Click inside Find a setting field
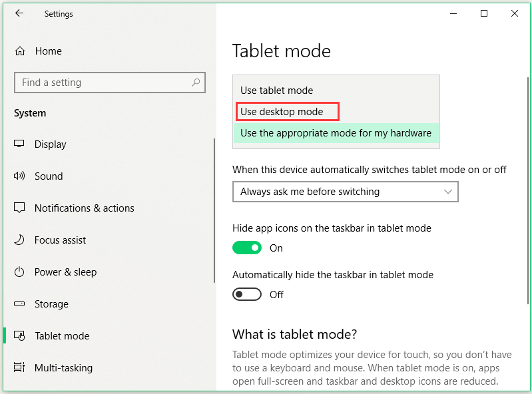This screenshot has height=394, width=532. click(x=110, y=83)
